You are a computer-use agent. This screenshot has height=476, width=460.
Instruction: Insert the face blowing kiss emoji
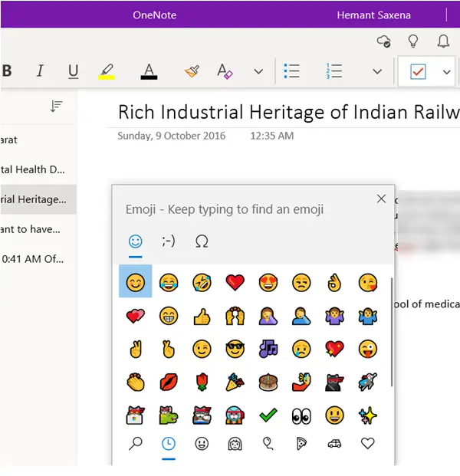(x=368, y=283)
